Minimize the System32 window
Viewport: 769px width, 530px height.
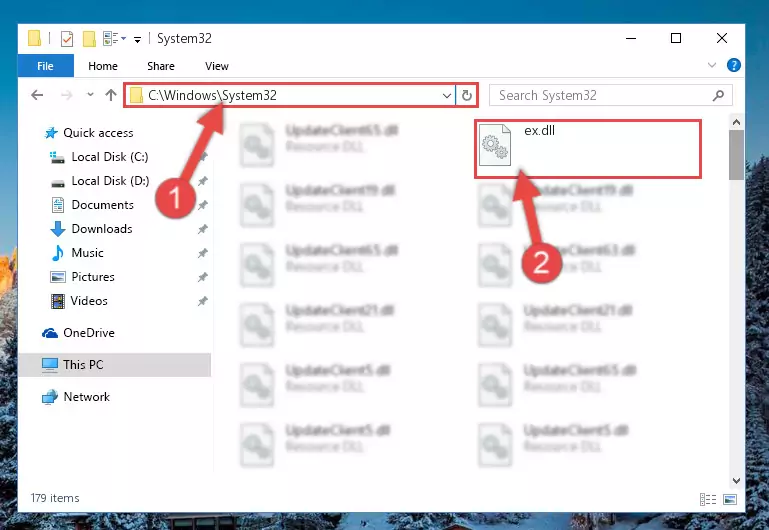[x=631, y=38]
